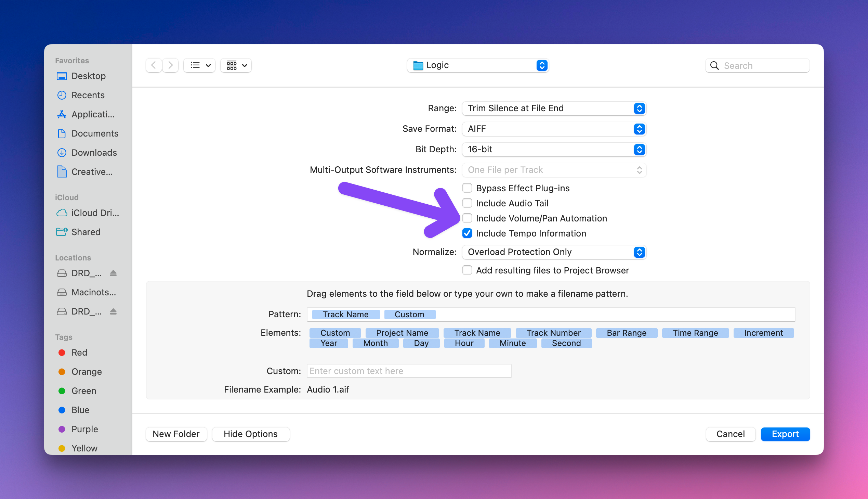This screenshot has width=868, height=499.
Task: Expand the Normalize dropdown menu
Action: [x=554, y=252]
